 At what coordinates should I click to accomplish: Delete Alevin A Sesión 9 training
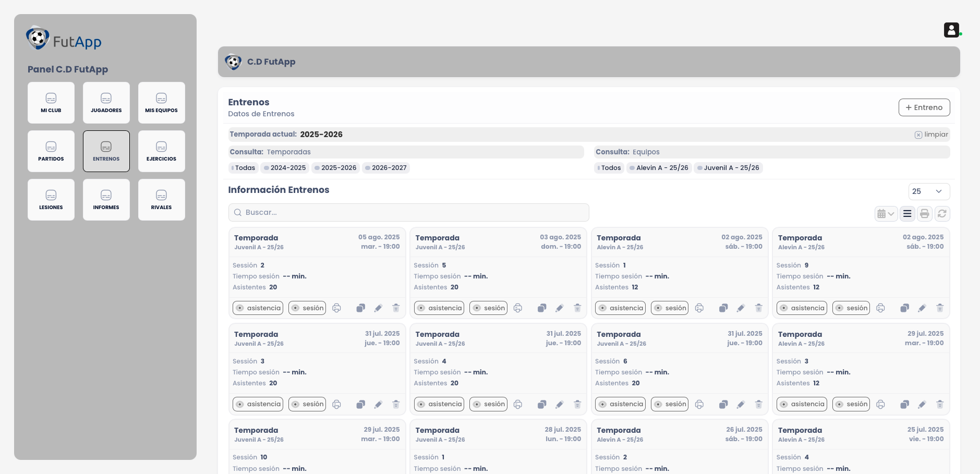click(x=940, y=308)
